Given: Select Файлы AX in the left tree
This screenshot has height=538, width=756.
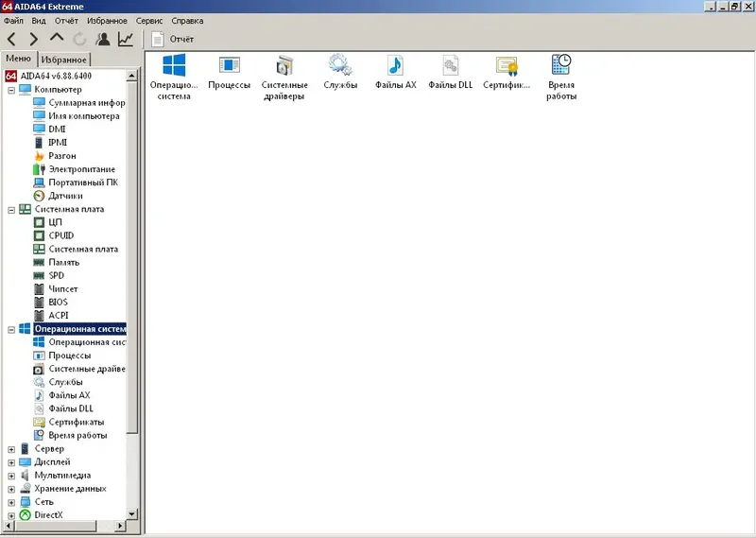Looking at the screenshot, I should [x=61, y=395].
